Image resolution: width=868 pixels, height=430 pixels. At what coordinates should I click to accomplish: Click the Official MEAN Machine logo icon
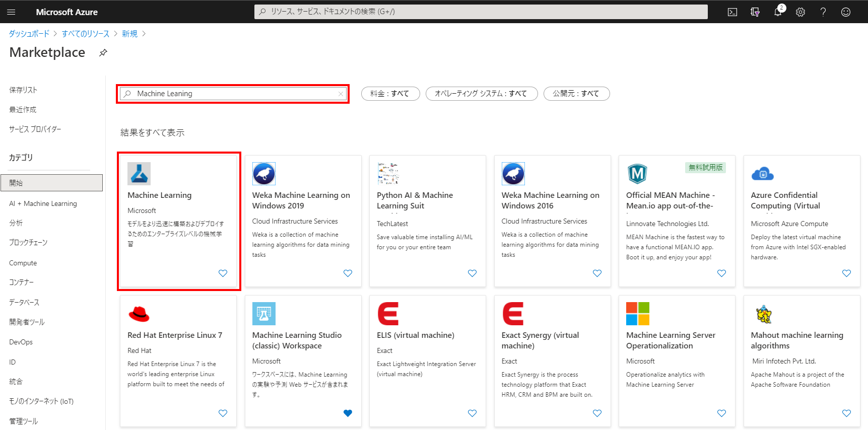637,174
